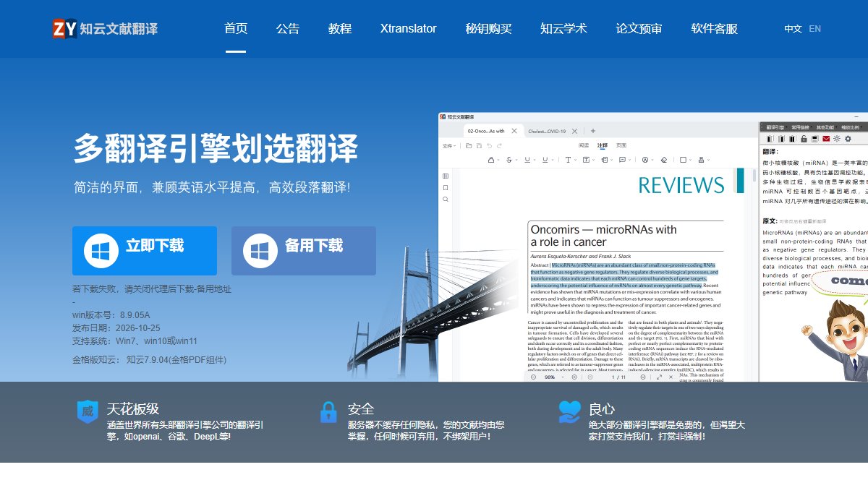Image resolution: width=868 pixels, height=488 pixels.
Task: Select the Cholest...OVID-19 document tab
Action: pos(547,131)
